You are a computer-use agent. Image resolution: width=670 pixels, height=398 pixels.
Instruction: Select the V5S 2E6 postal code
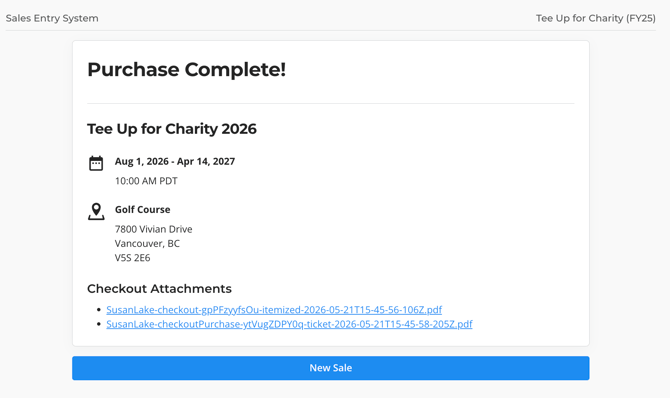(x=132, y=258)
